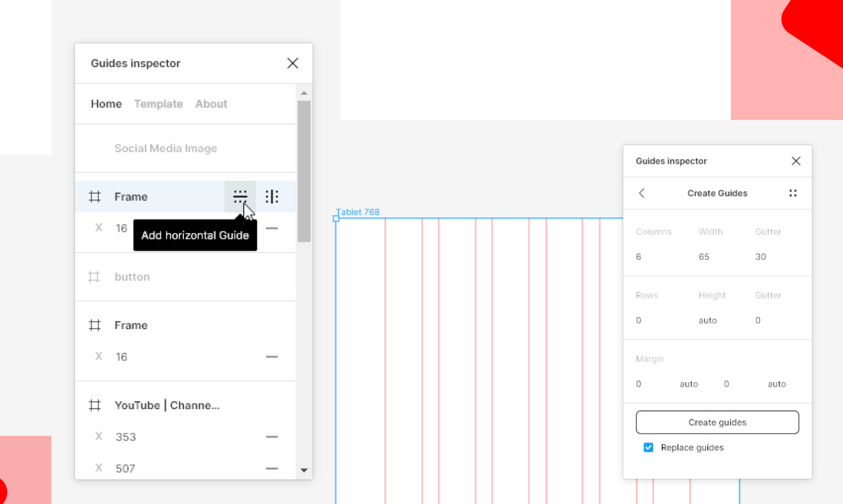Add a vertical guide to Frame
843x504 pixels.
tap(271, 196)
